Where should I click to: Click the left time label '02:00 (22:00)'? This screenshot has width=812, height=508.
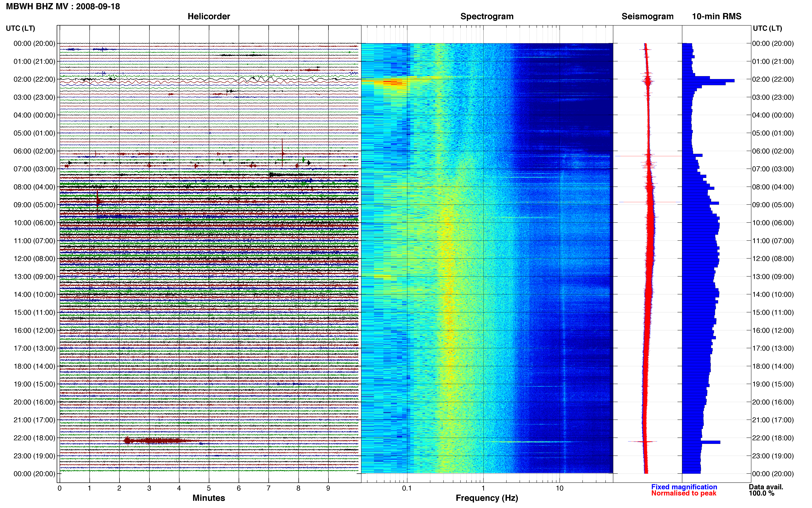click(x=34, y=79)
